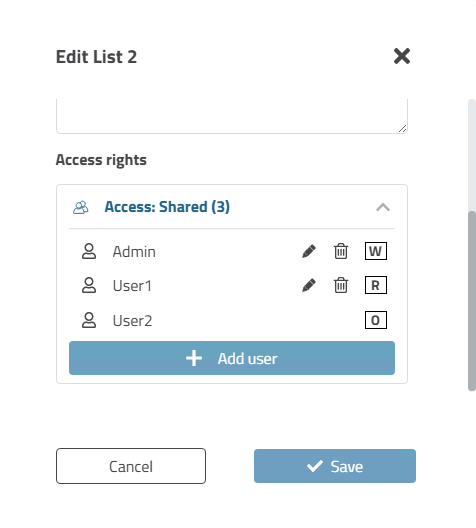
Task: Click the User1 person icon
Action: coord(89,285)
